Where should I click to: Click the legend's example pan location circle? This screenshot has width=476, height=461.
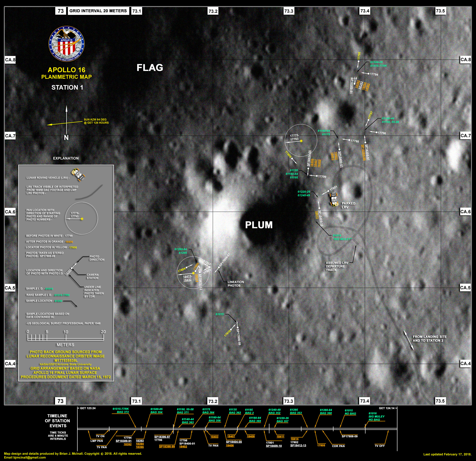(81, 219)
